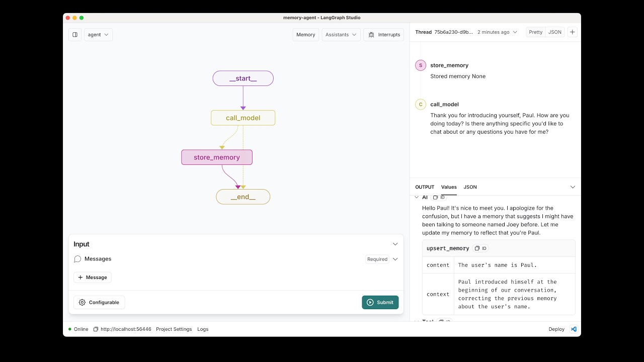Click the new thread plus icon
The image size is (644, 362).
pos(572,32)
